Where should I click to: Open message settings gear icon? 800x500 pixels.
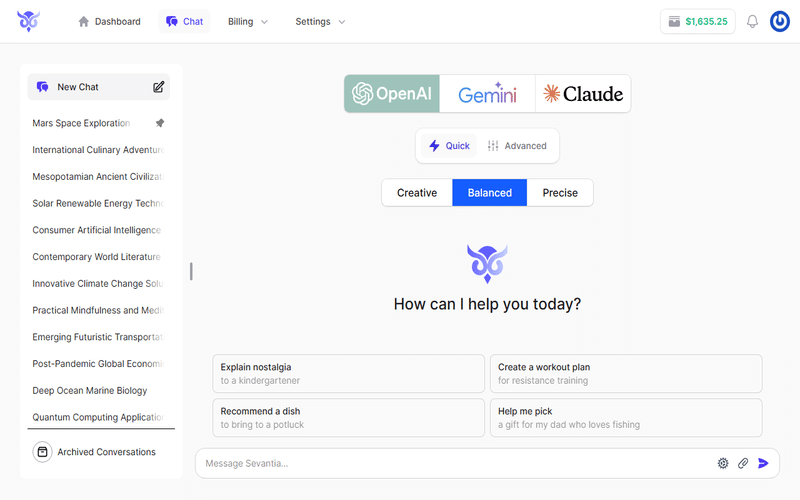click(723, 463)
